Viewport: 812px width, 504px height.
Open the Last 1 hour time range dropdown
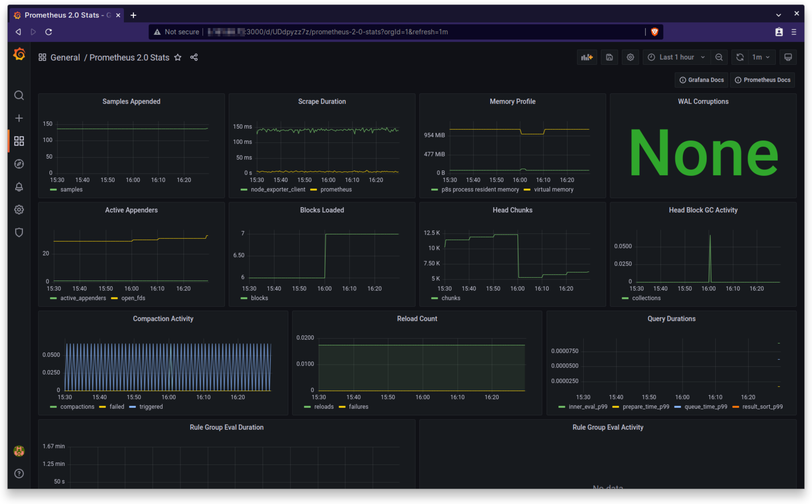677,57
